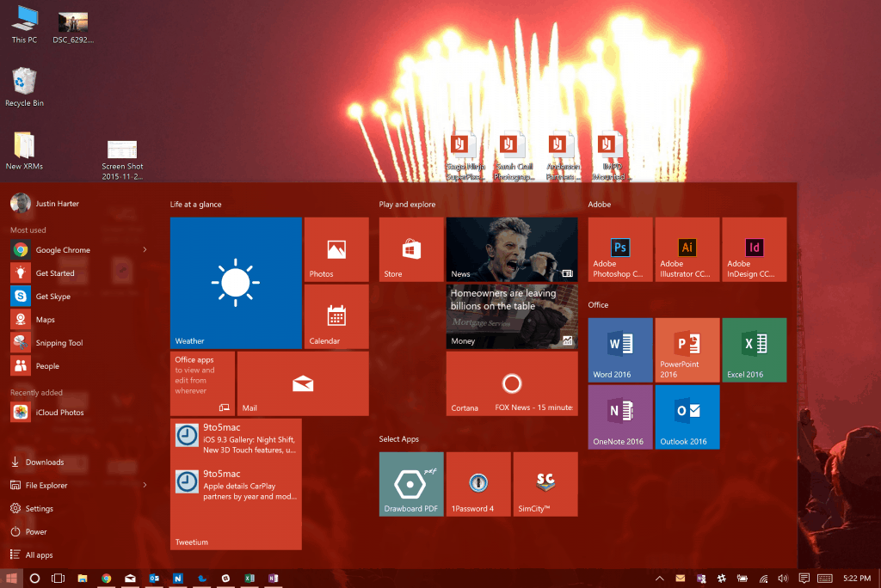Open Task View on the taskbar
This screenshot has height=588, width=881.
(58, 579)
